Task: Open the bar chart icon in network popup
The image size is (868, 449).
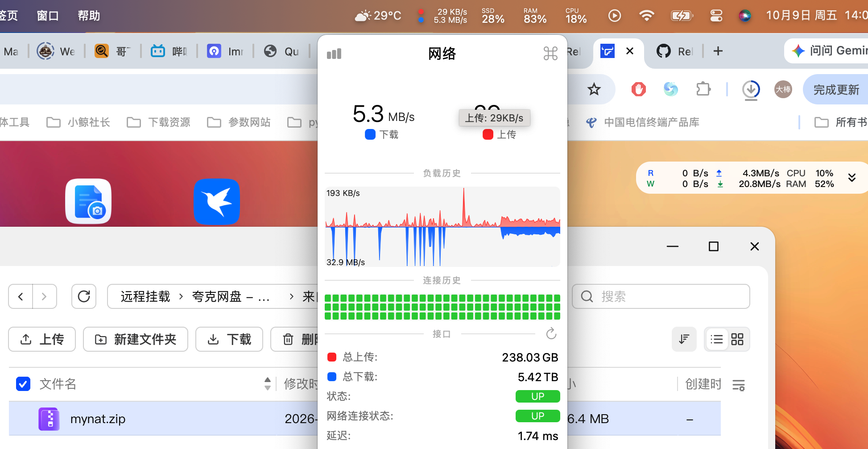Action: [334, 54]
